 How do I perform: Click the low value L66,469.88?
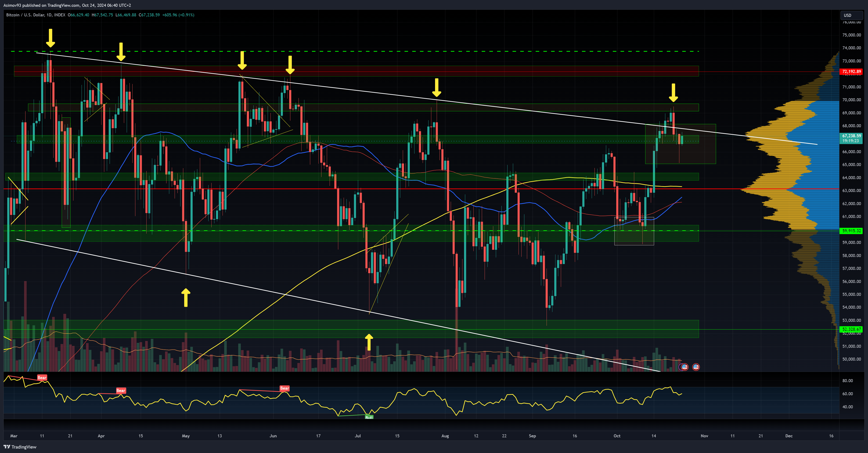click(x=126, y=15)
